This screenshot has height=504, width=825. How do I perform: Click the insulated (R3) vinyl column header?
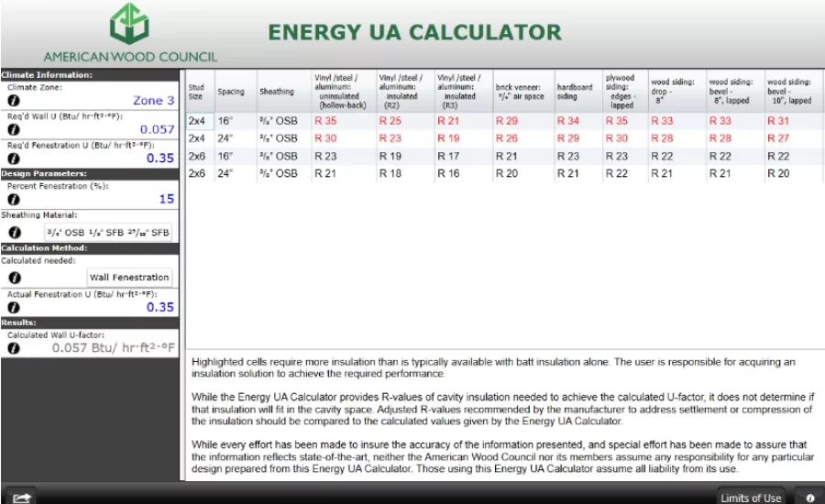point(464,91)
